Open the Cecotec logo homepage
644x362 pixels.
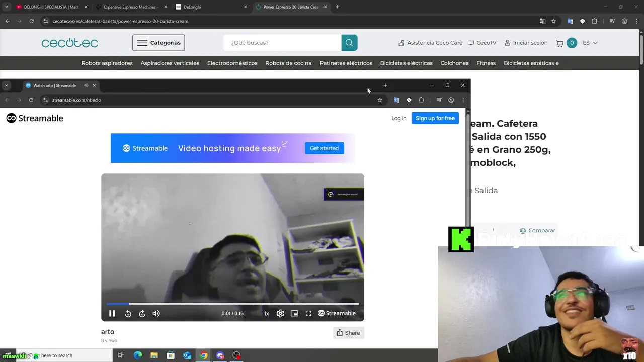coord(69,43)
